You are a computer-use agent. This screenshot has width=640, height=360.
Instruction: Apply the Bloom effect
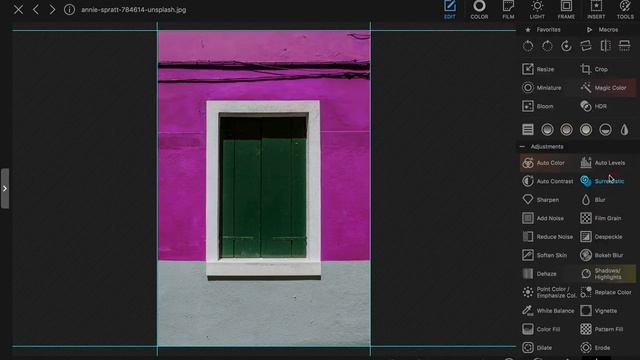[538, 106]
